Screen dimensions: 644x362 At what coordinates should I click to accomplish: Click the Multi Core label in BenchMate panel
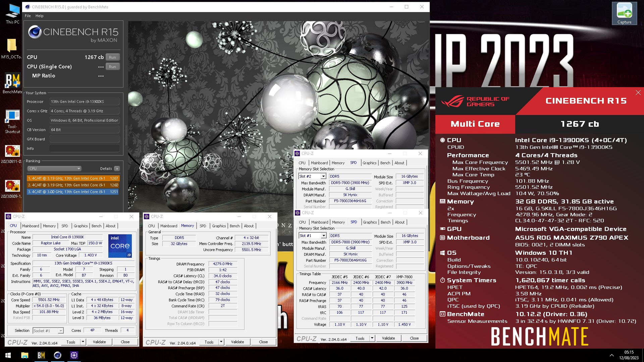(475, 124)
